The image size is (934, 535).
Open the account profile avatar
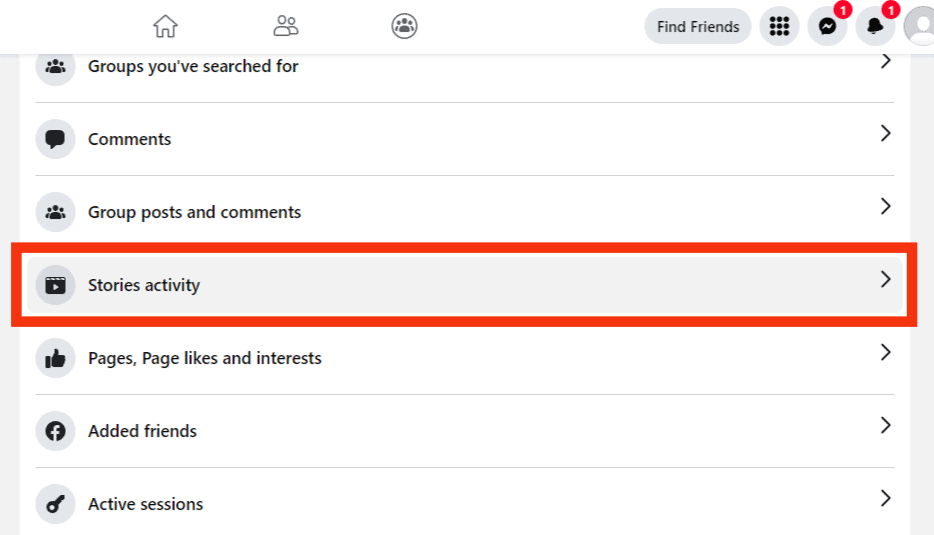tap(920, 26)
